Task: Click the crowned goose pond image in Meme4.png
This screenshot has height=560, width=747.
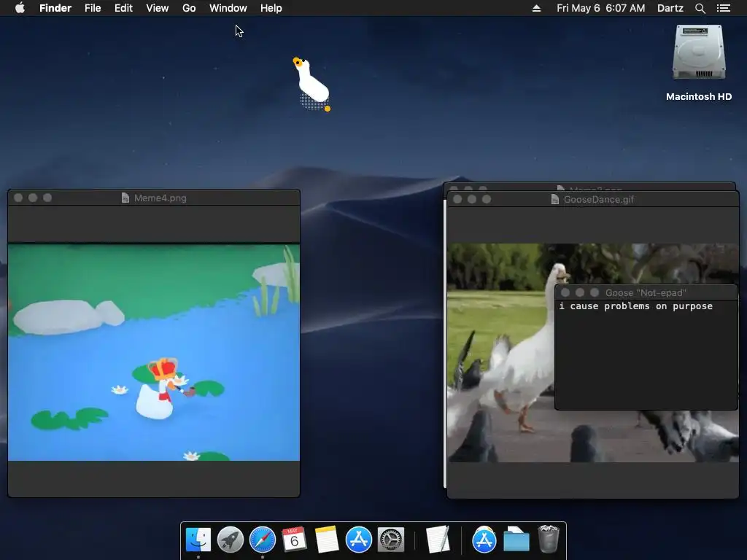Action: [154, 352]
